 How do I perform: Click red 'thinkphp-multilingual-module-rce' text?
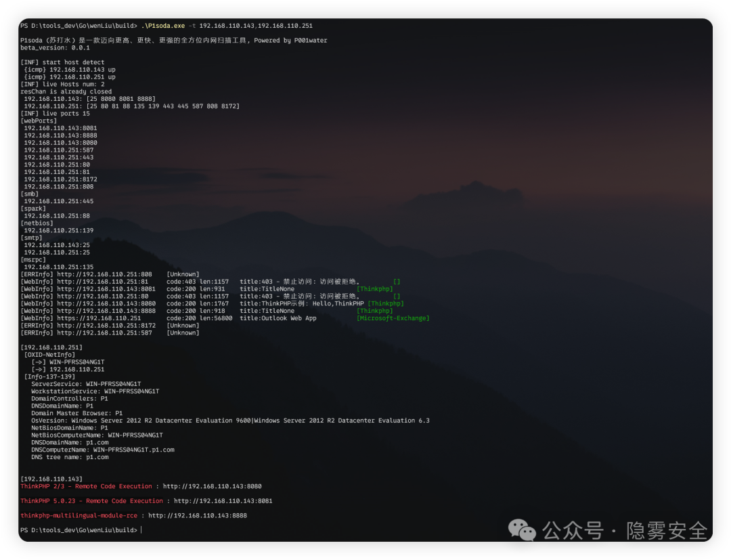coord(79,516)
